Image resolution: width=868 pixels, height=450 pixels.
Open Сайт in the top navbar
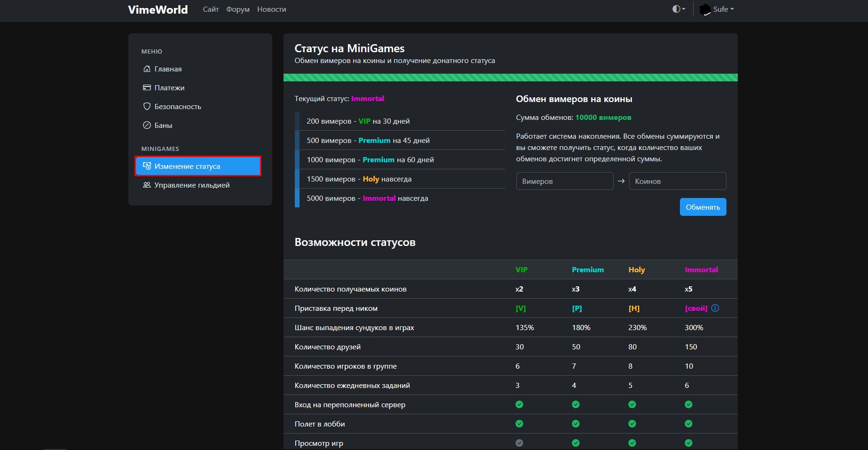click(211, 9)
